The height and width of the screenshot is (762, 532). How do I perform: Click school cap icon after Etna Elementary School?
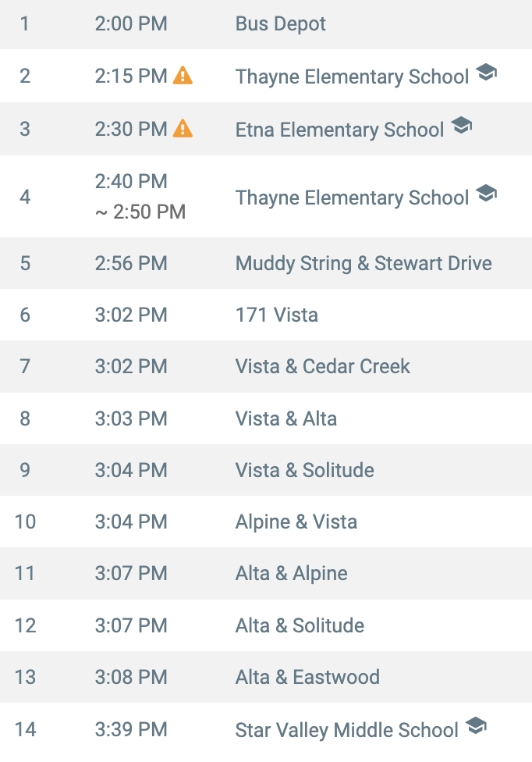point(461,126)
